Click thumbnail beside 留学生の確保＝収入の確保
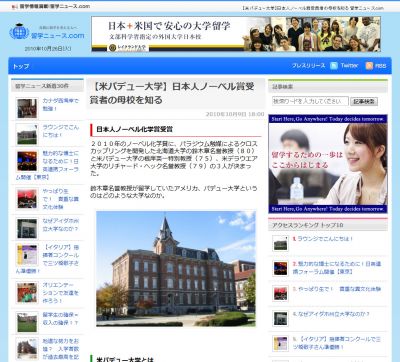Image resolution: width=400 pixels, height=362 pixels. coord(27,322)
